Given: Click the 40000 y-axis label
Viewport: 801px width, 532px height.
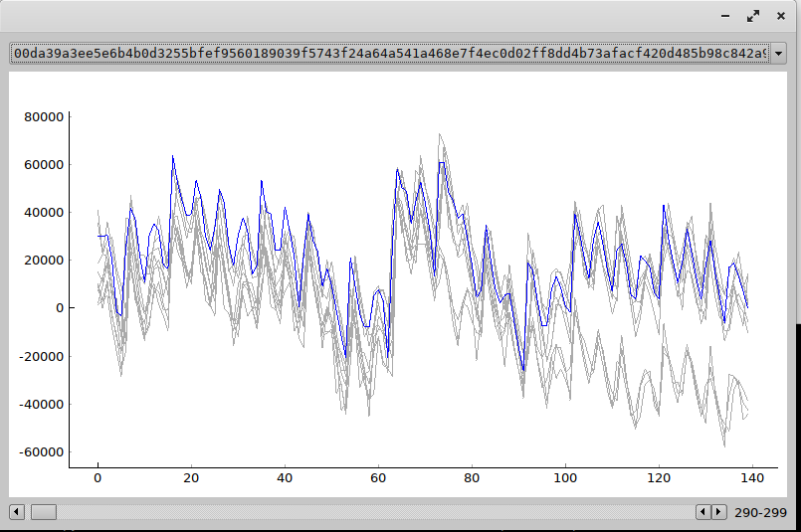Looking at the screenshot, I should (44, 213).
